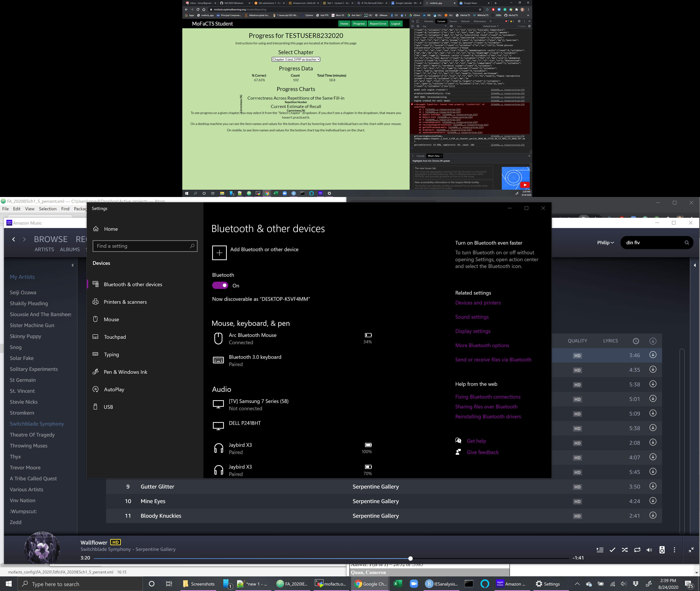Viewport: 700px width, 591px height.
Task: Click the volume icon in Amazon Music player
Action: [x=650, y=549]
